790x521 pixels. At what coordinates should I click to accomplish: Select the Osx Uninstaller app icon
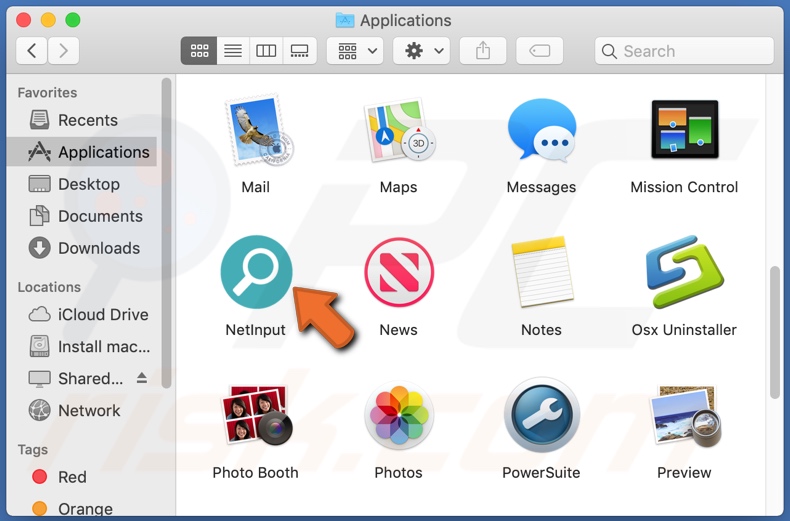[685, 272]
